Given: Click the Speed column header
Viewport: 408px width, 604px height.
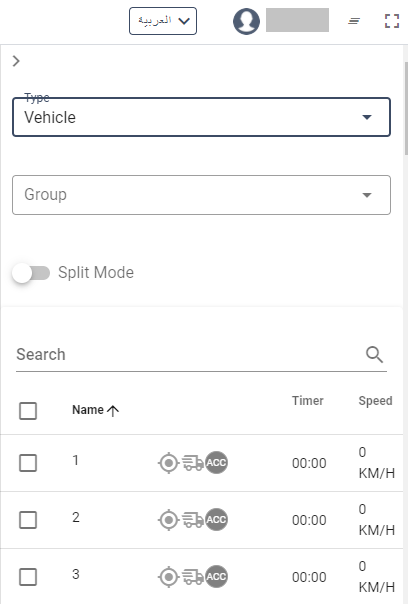Looking at the screenshot, I should [x=375, y=401].
